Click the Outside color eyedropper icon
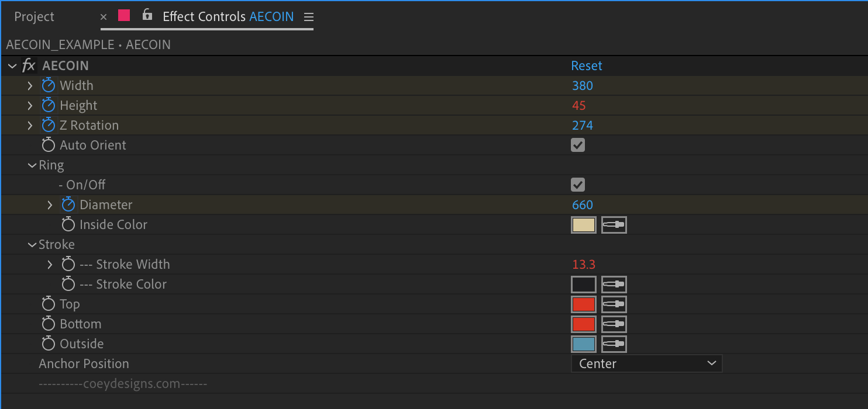Image resolution: width=868 pixels, height=409 pixels. tap(614, 344)
